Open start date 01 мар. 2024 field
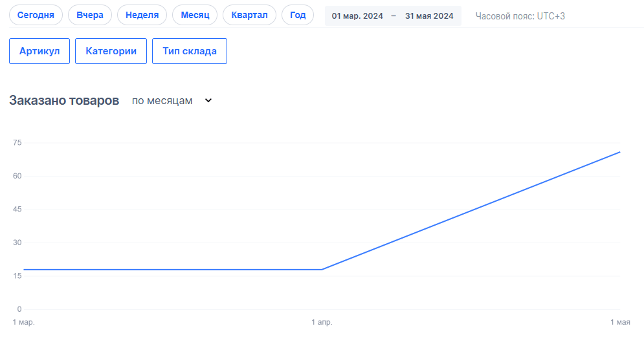The height and width of the screenshot is (346, 644). 357,16
